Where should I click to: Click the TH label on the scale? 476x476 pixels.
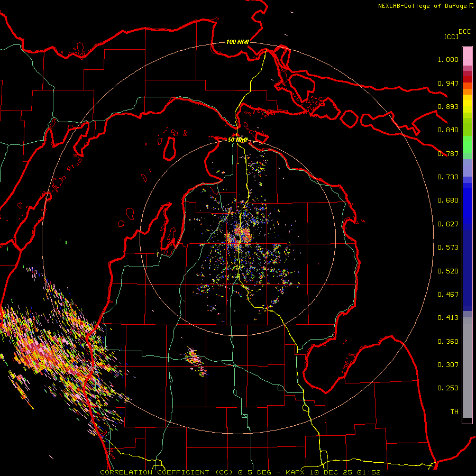pos(454,412)
